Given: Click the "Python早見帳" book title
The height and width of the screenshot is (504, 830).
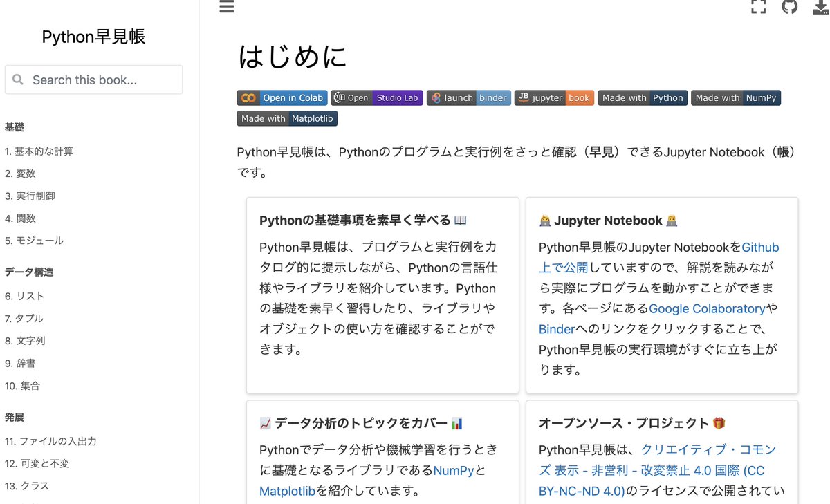Looking at the screenshot, I should point(93,37).
